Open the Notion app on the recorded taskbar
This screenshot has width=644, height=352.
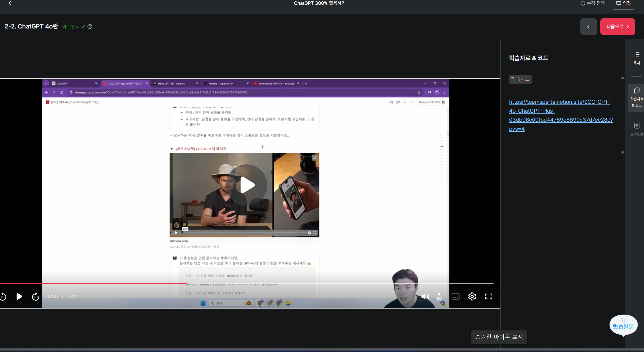pos(270,303)
